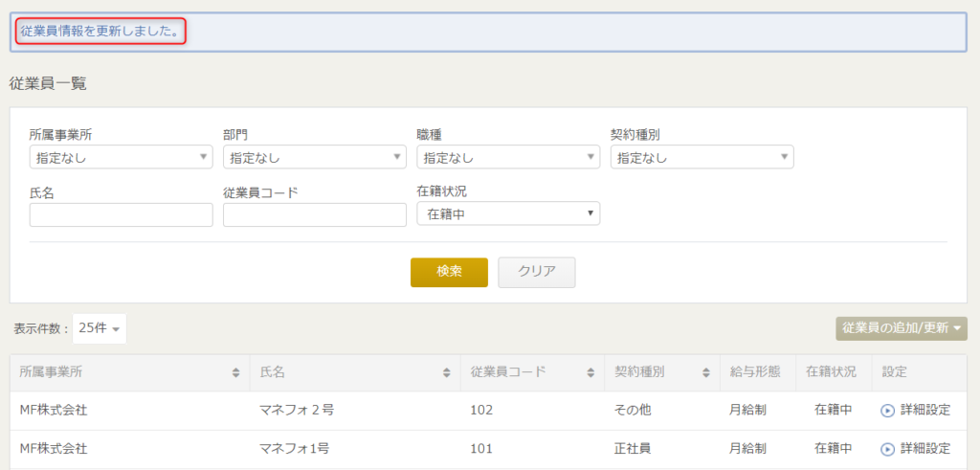Open 従業員の追加/更新 menu button
The width and height of the screenshot is (980, 470).
(x=902, y=328)
